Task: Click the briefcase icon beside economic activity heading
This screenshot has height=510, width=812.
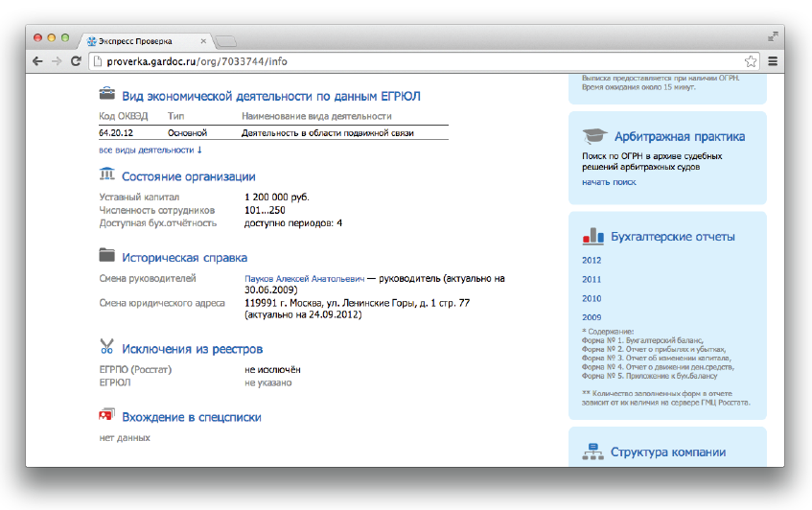Action: tap(107, 95)
